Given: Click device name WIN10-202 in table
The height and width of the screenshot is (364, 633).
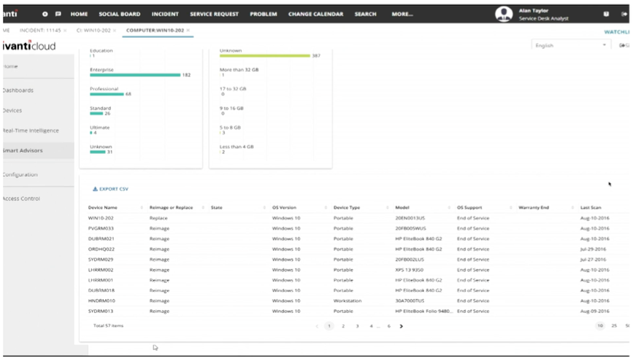Looking at the screenshot, I should (x=101, y=218).
